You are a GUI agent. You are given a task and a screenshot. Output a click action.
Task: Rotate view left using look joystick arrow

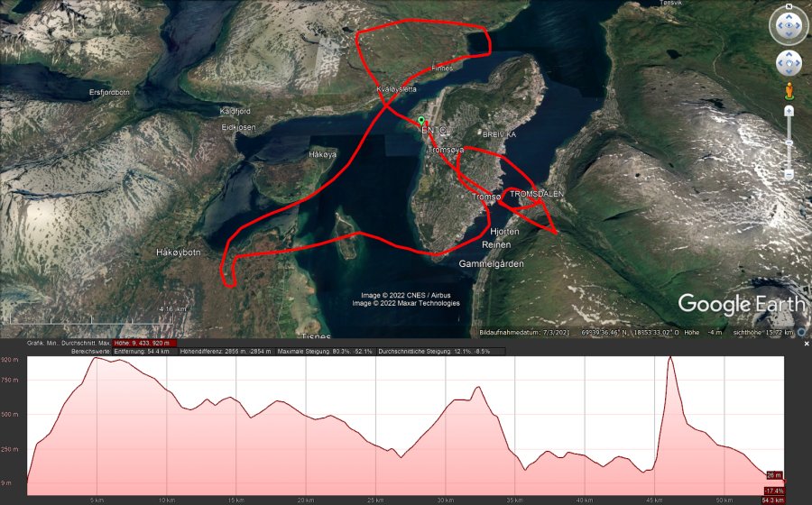coord(779,26)
